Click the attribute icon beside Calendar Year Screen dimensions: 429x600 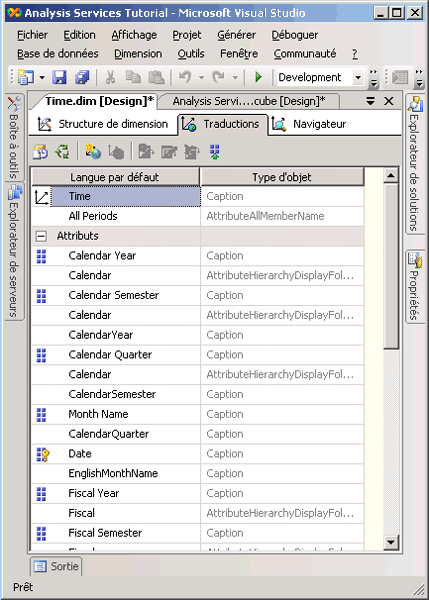(41, 256)
